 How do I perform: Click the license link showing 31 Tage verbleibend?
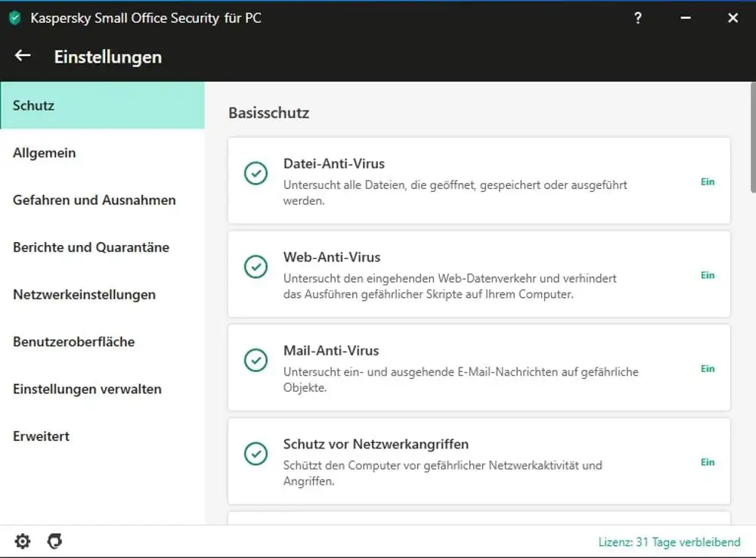coord(669,542)
